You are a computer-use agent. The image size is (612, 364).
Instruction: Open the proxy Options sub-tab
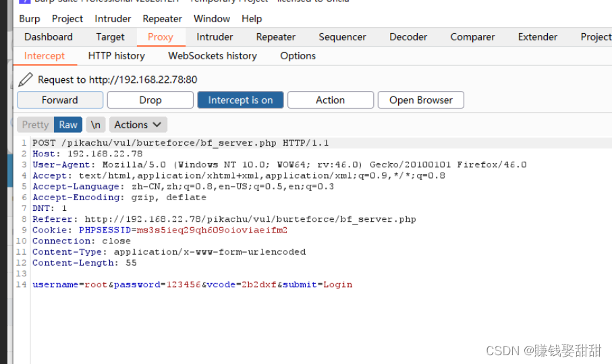point(298,56)
